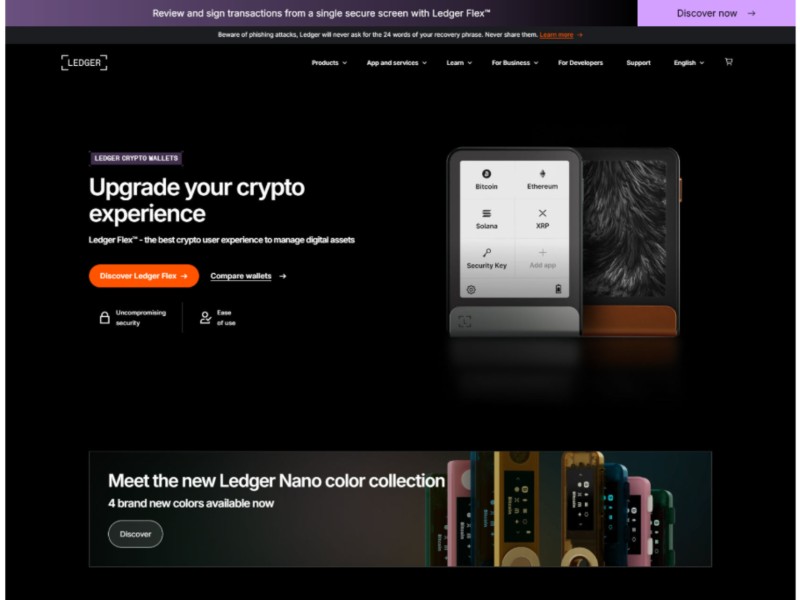Click the settings gear on device screen
Screen dimensions: 800x600
[x=471, y=289]
